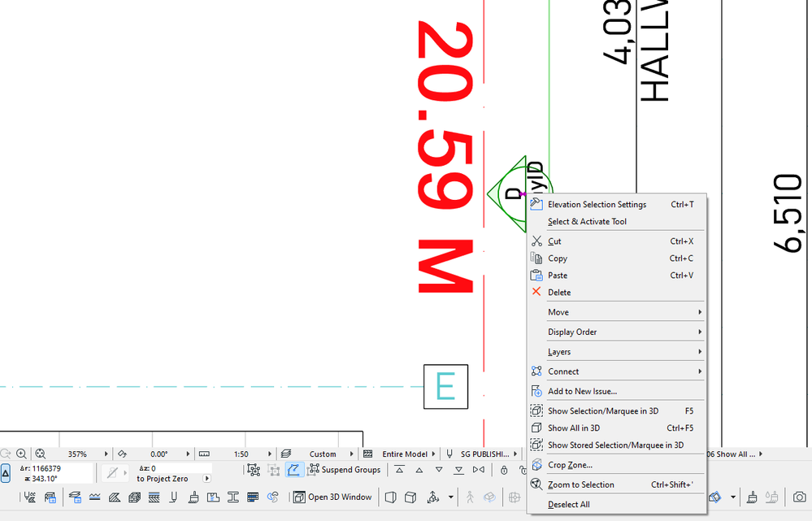812x521 pixels.
Task: Click the Send to Back icon
Action: coord(458,471)
